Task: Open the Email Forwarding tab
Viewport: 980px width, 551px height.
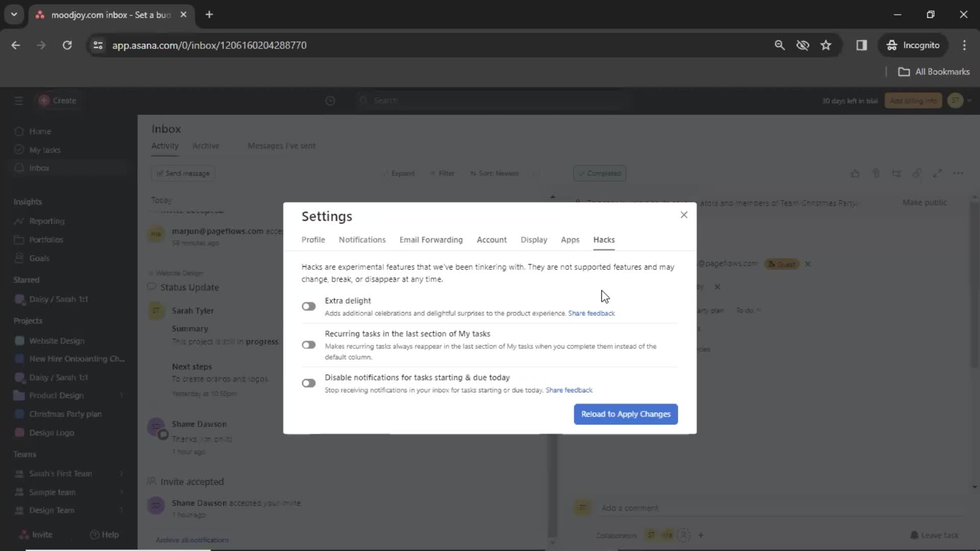Action: 431,240
